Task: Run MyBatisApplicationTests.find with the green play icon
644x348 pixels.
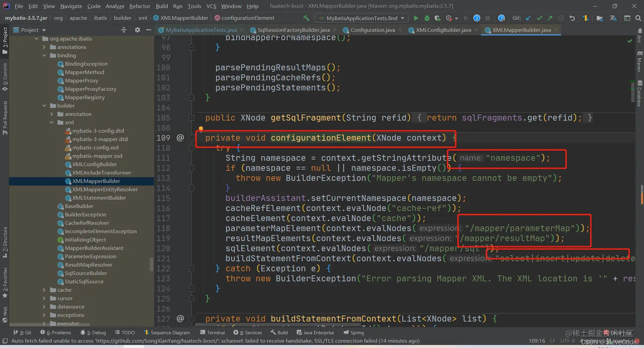Action: [x=416, y=18]
